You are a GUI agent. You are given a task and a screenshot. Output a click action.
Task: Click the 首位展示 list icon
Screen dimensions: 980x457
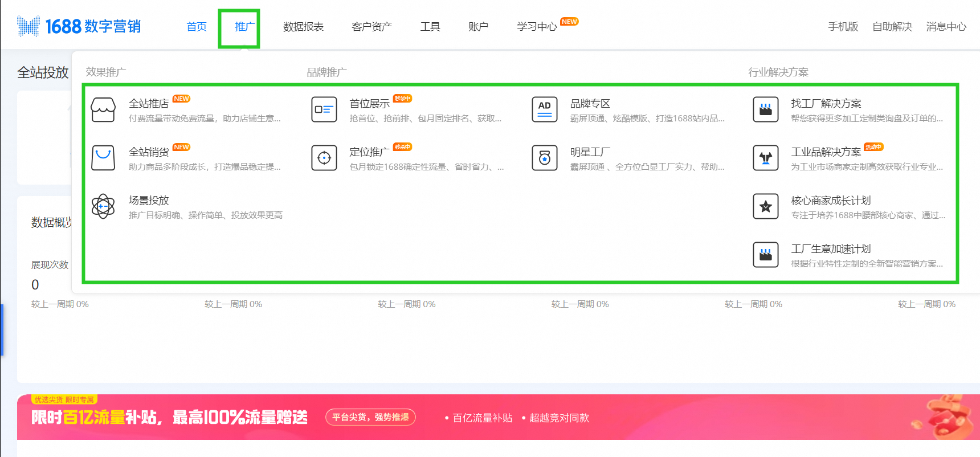point(324,109)
